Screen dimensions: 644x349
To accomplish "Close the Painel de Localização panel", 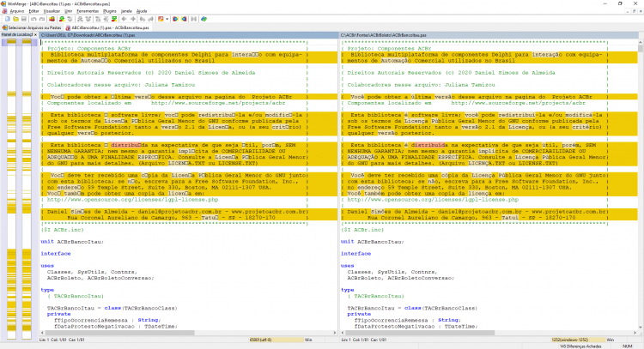I will (36, 35).
